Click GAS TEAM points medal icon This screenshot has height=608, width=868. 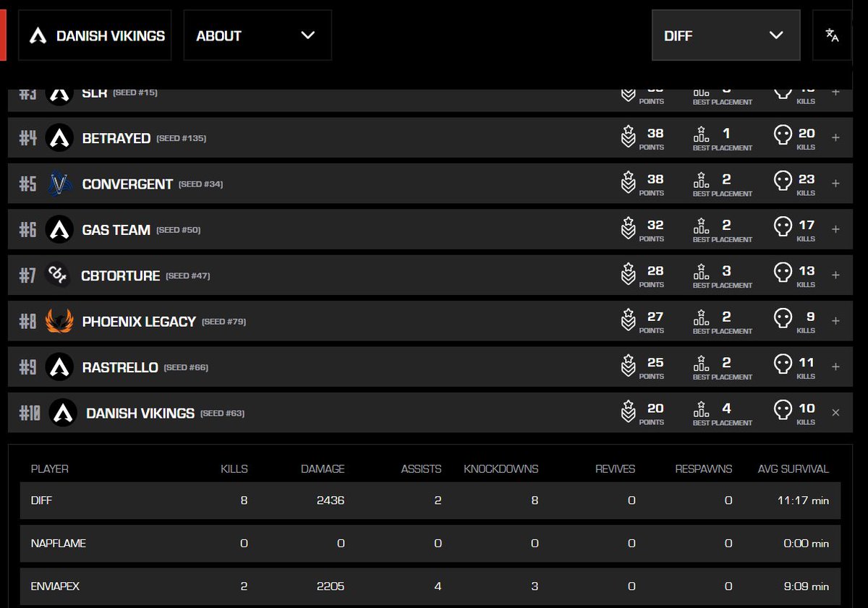[628, 229]
